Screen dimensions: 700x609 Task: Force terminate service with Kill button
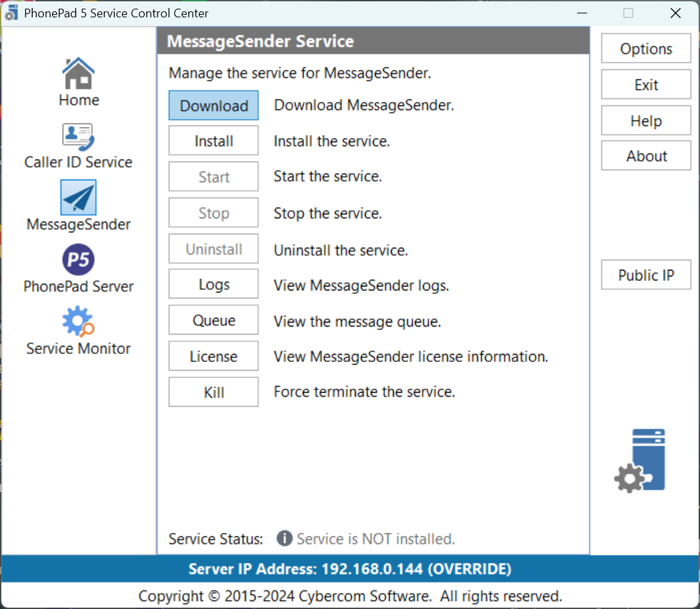pos(214,392)
